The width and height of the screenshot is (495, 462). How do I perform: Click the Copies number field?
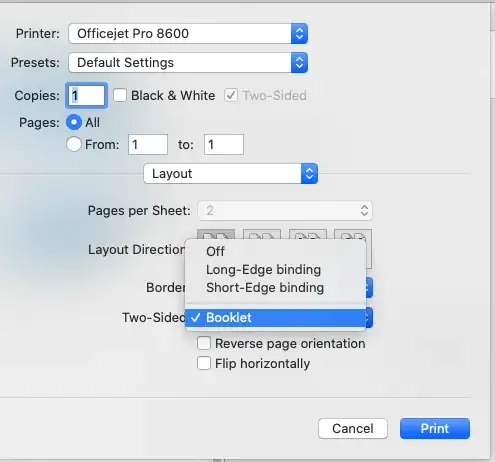[x=87, y=96]
